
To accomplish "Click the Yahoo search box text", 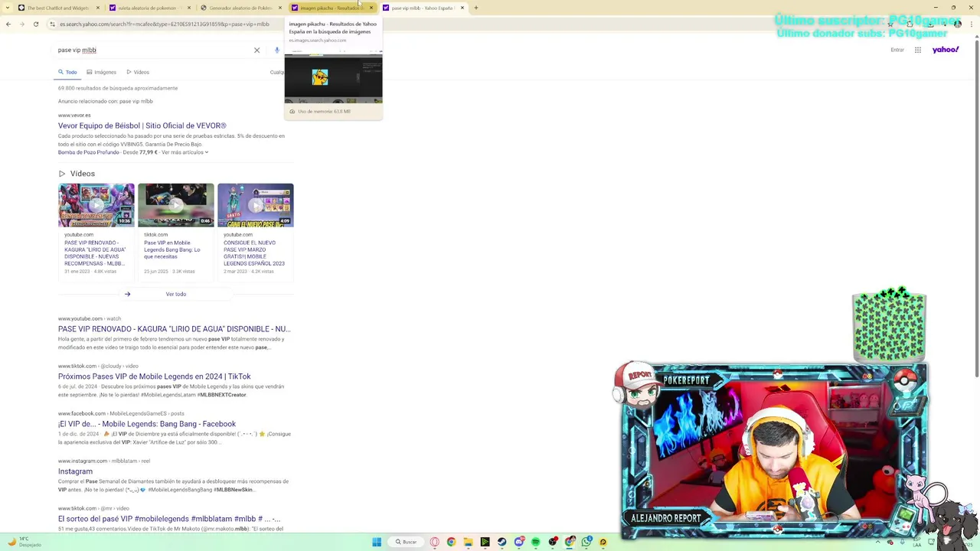I will (x=77, y=50).
